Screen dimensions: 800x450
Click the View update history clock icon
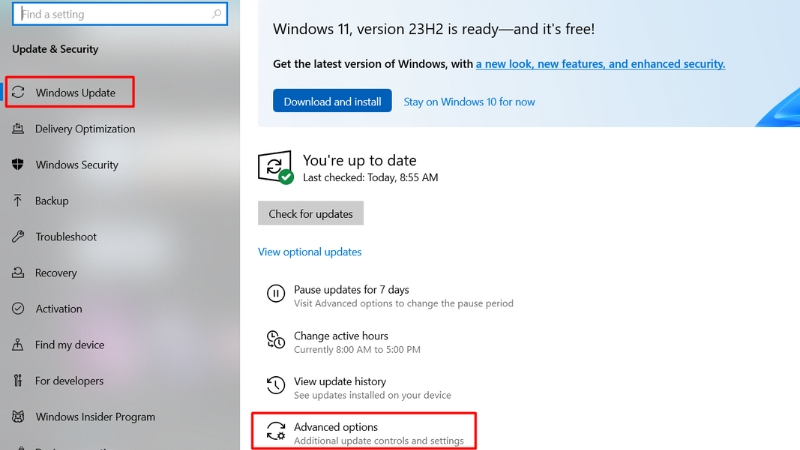276,385
